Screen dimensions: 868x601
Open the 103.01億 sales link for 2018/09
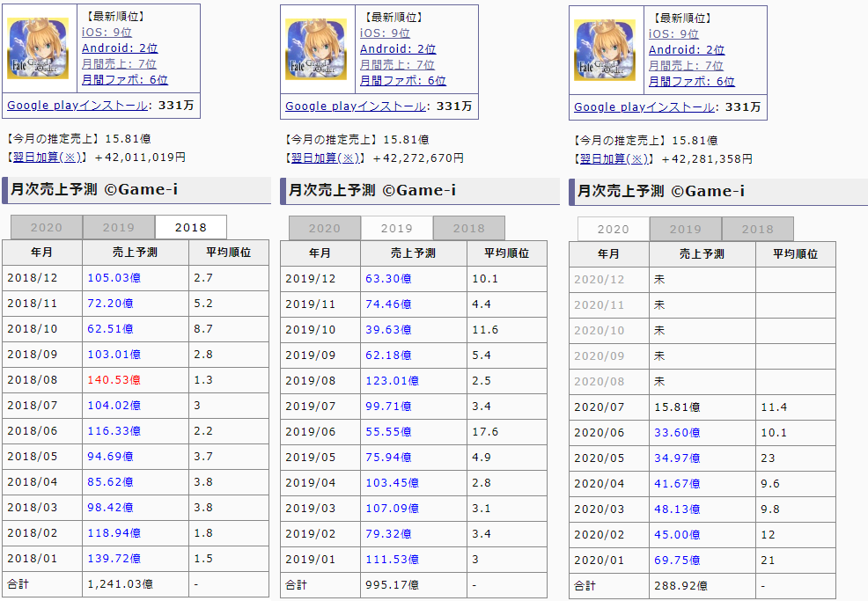tap(114, 355)
